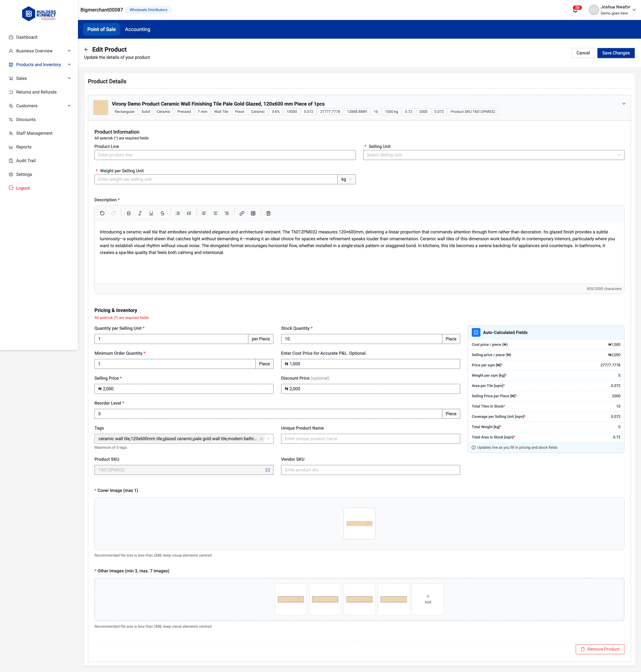The image size is (641, 672).
Task: Click the Product Line input field
Action: pos(225,155)
